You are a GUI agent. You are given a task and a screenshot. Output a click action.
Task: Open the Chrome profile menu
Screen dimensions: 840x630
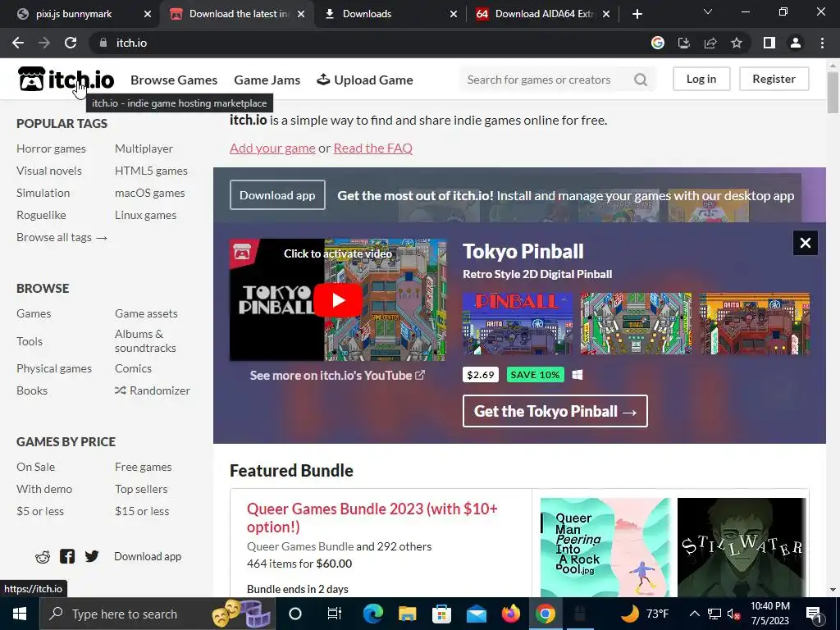tap(796, 43)
